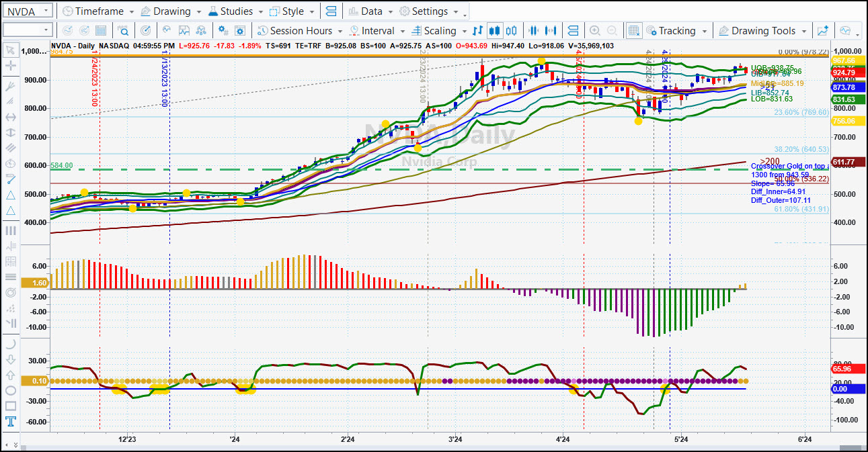Click the calendar grid icon in second toolbar

tap(101, 30)
